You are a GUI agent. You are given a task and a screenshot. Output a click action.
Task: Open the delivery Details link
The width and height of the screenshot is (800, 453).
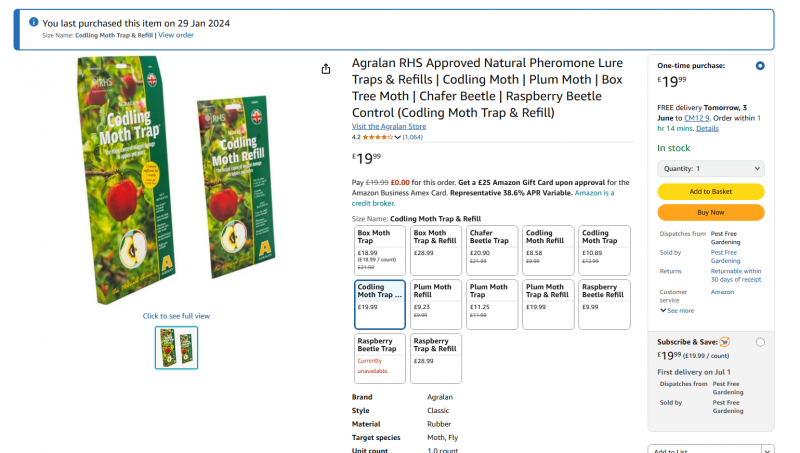coord(707,128)
